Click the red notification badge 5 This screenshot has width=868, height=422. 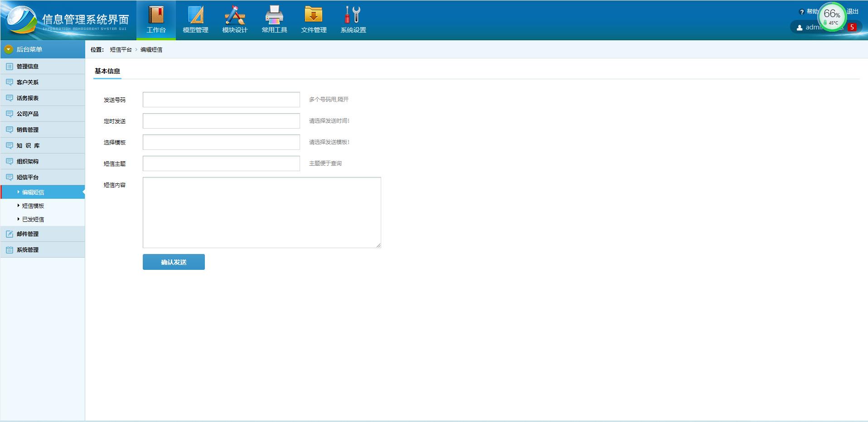(852, 27)
